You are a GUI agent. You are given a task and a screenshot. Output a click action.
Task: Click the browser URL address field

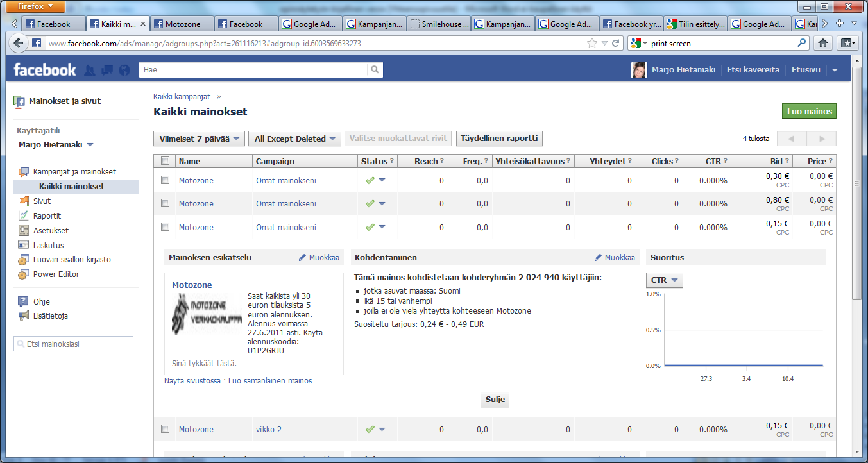pos(314,44)
